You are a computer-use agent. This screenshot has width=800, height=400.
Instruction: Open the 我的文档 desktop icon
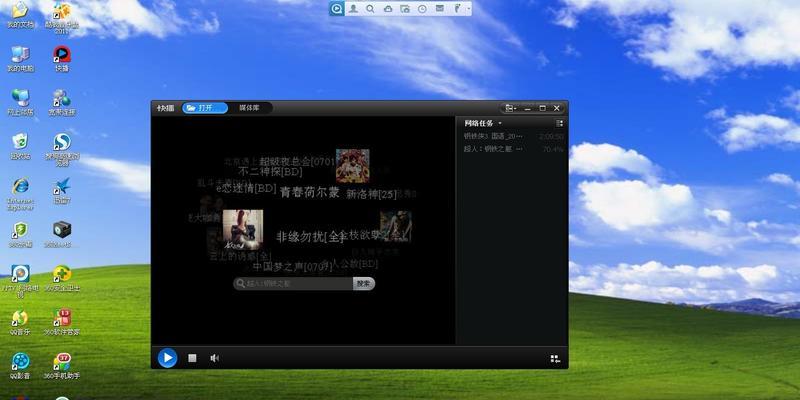point(20,15)
